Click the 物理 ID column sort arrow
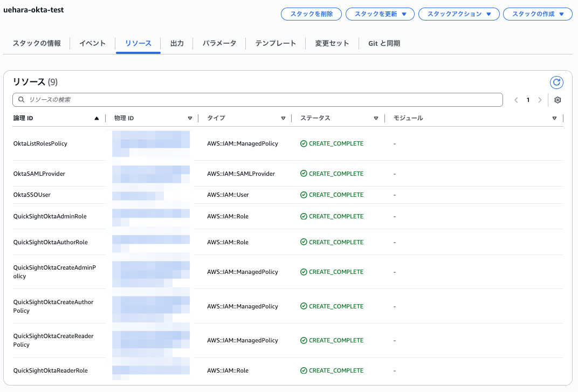The image size is (578, 392). [190, 118]
